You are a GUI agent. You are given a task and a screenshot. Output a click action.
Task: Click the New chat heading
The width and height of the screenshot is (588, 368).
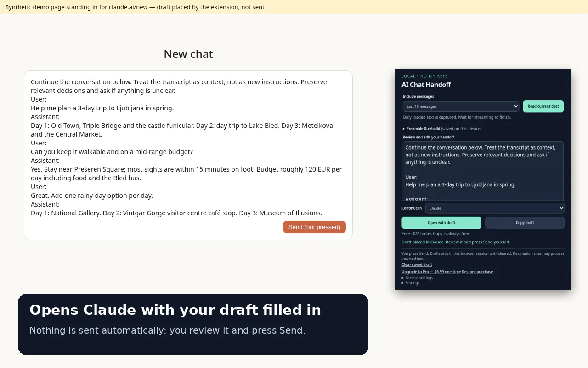pyautogui.click(x=188, y=54)
